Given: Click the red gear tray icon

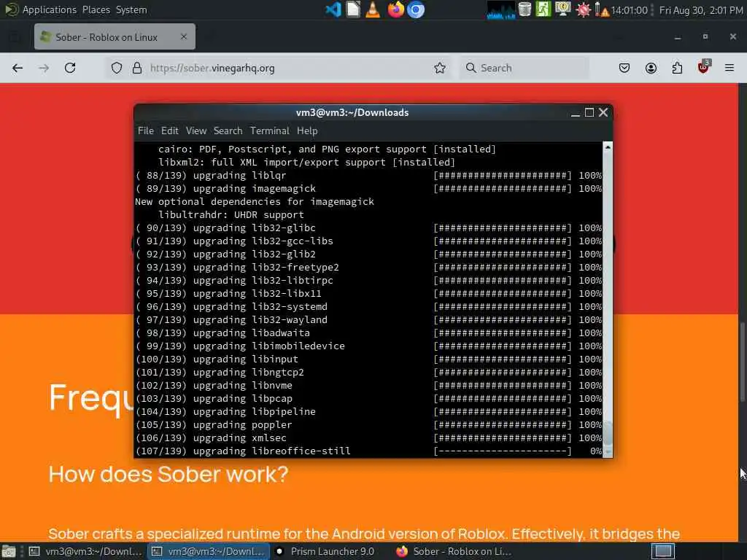Looking at the screenshot, I should click(x=583, y=10).
